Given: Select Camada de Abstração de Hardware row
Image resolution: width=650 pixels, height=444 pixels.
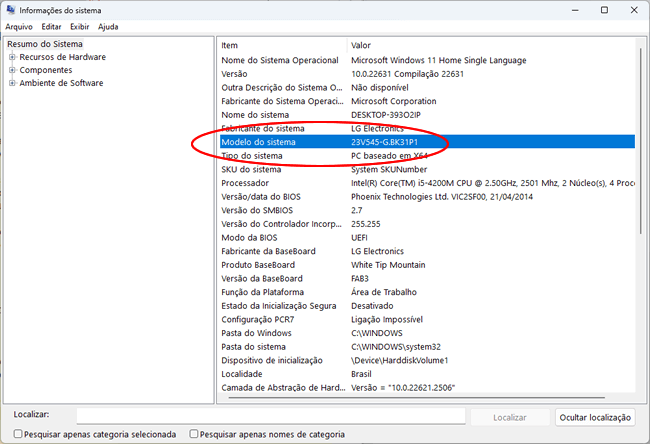Looking at the screenshot, I should coord(427,388).
